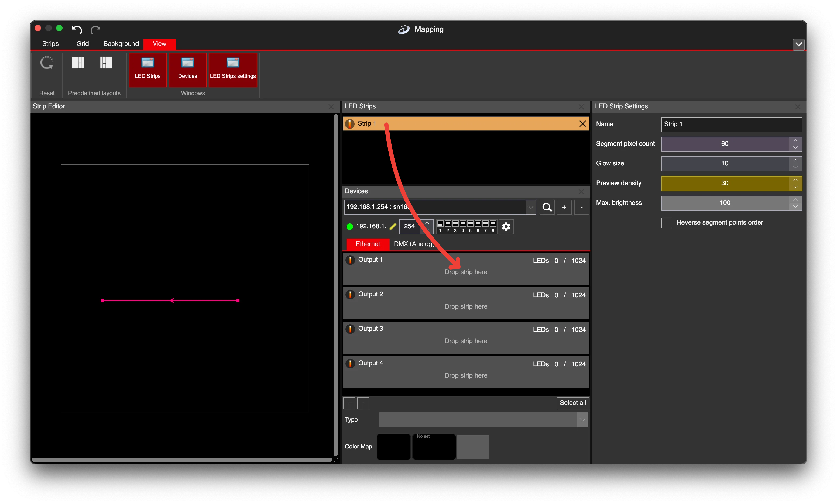Click the Output 3 indicator icon

click(350, 329)
